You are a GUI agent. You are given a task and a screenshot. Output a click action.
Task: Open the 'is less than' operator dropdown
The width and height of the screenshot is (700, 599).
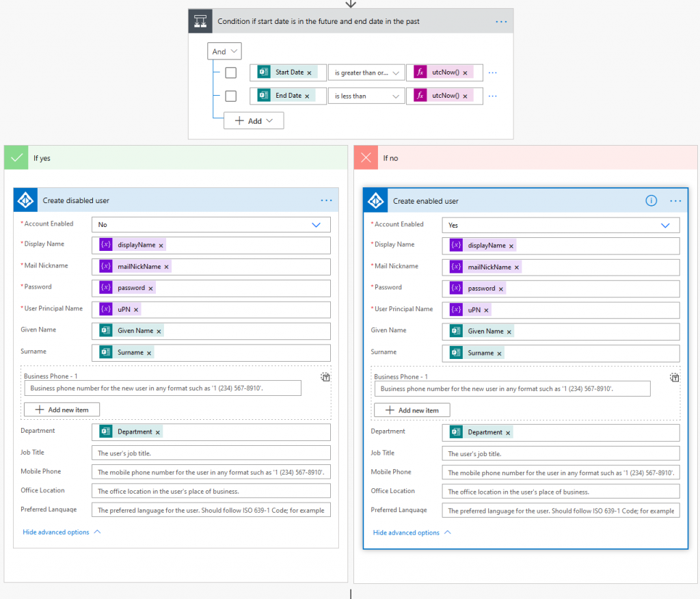(x=366, y=96)
